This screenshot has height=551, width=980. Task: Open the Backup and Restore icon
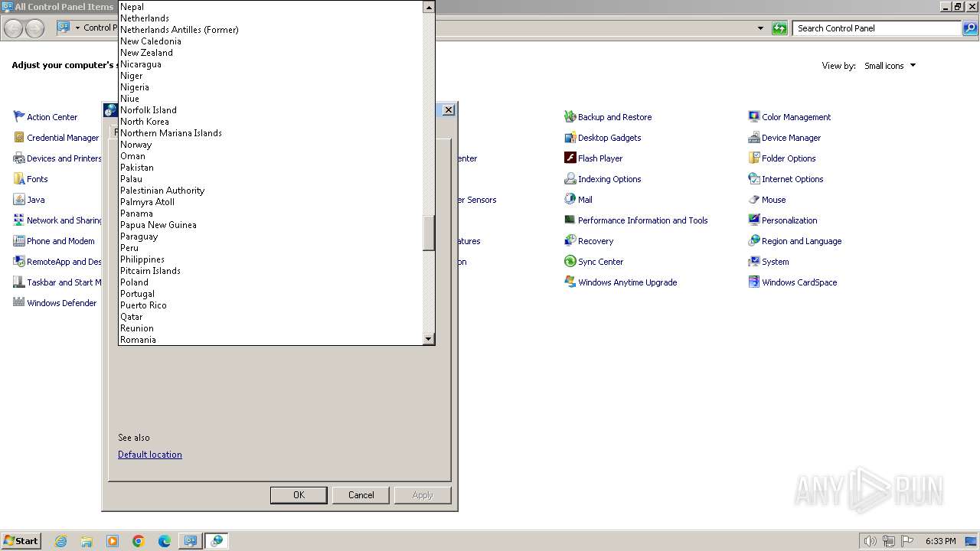pyautogui.click(x=570, y=117)
